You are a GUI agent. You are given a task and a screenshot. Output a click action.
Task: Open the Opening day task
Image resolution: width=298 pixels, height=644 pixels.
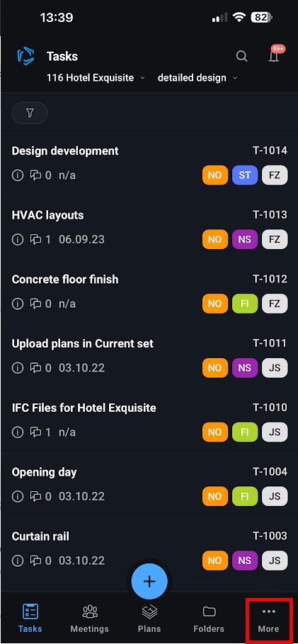149,486
